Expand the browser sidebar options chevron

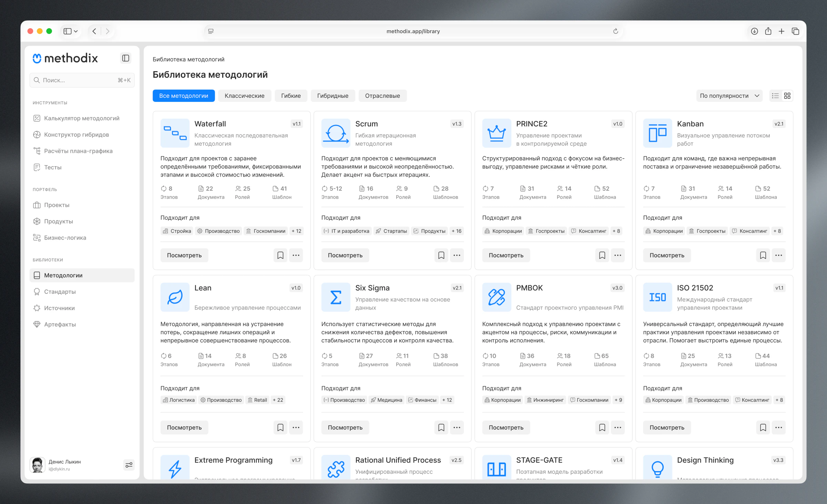coord(76,31)
